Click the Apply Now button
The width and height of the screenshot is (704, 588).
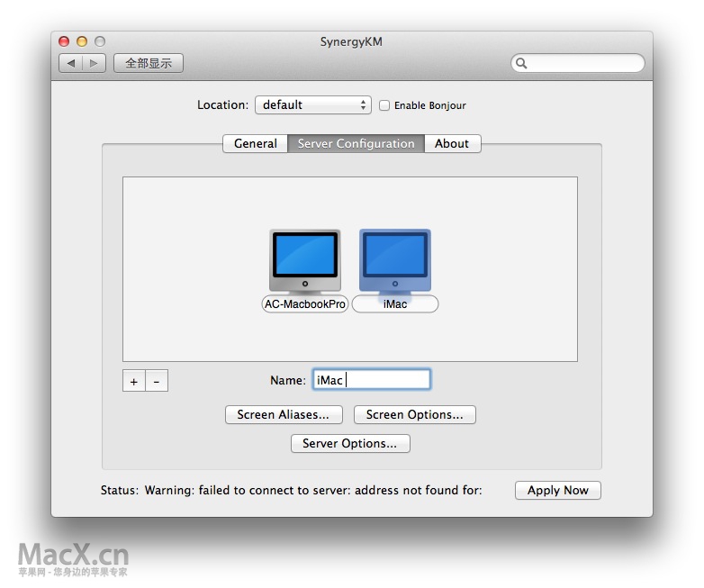[557, 490]
